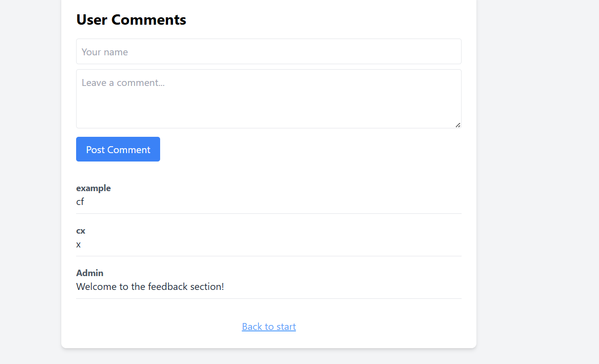The image size is (599, 364).
Task: Select the "Admin" commenter name
Action: point(90,273)
